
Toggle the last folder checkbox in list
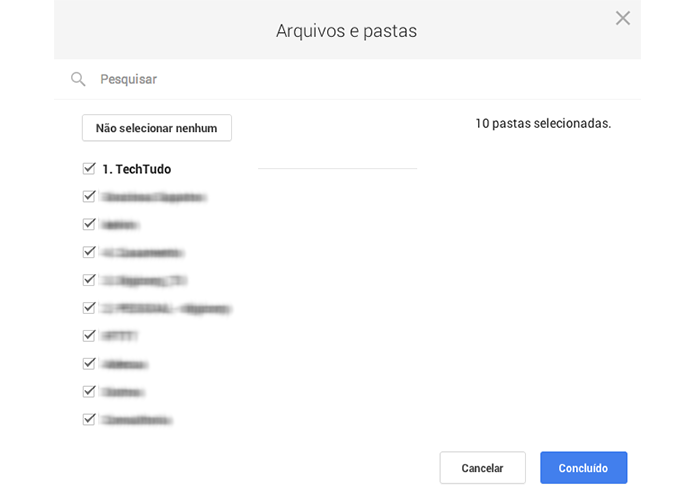coord(89,419)
